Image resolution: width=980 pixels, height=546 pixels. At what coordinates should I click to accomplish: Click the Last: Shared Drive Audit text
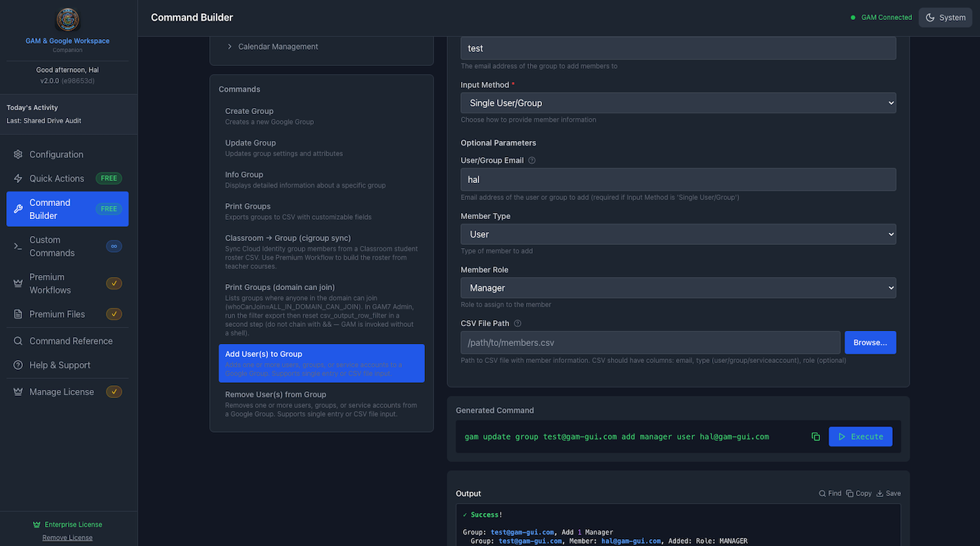pyautogui.click(x=44, y=121)
